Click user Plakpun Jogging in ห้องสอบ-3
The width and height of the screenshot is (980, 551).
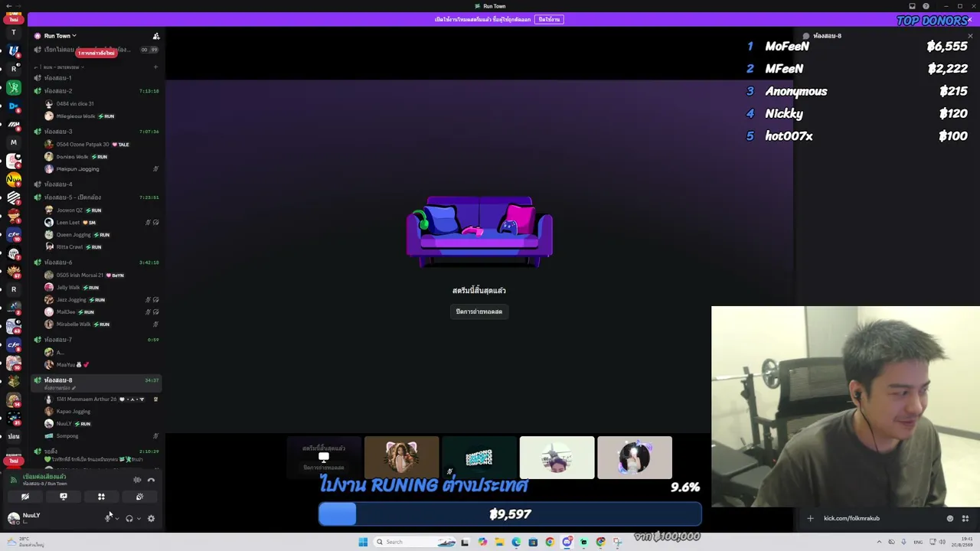(x=78, y=169)
